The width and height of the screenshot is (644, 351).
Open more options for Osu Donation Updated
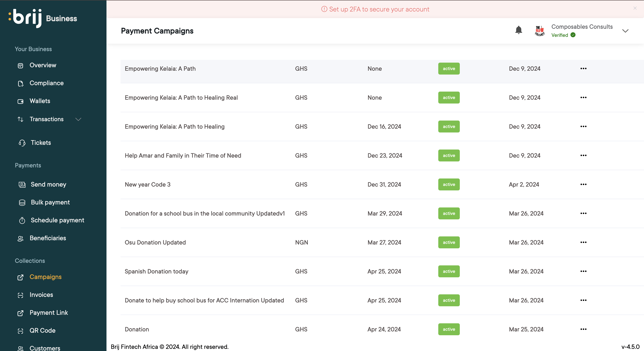click(x=583, y=242)
